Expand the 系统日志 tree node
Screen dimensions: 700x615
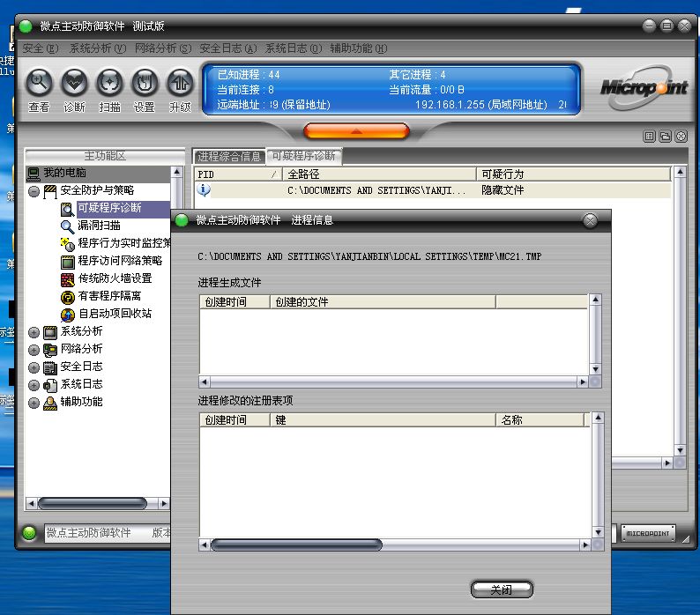click(34, 385)
